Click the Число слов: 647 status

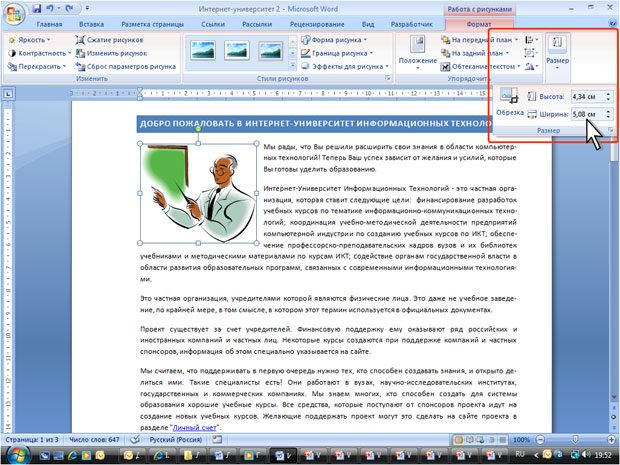coord(95,439)
